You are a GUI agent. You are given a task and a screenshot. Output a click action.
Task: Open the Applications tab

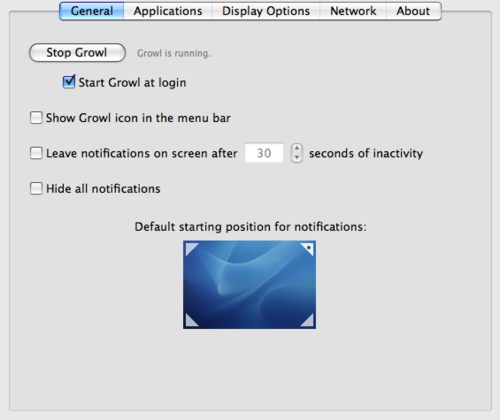coord(168,11)
